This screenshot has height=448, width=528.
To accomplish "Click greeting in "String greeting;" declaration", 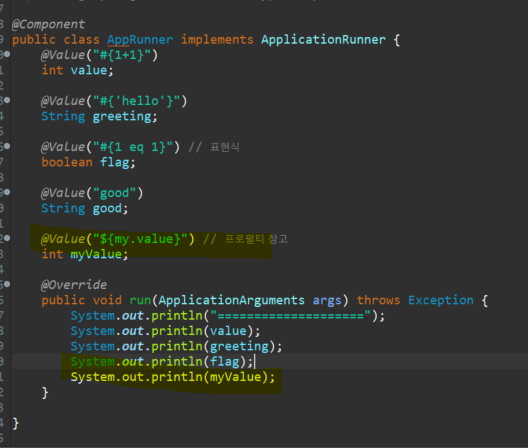I will click(x=122, y=117).
